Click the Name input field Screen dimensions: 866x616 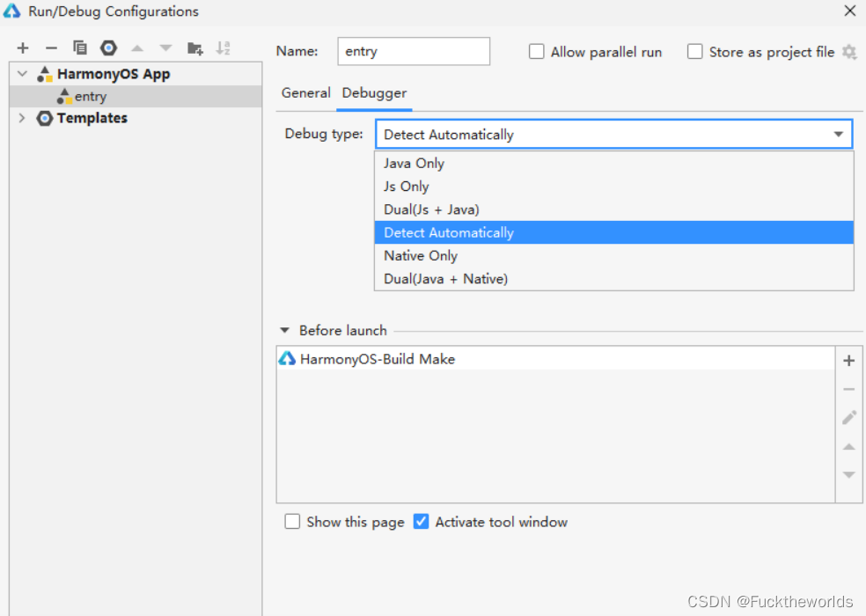(414, 51)
